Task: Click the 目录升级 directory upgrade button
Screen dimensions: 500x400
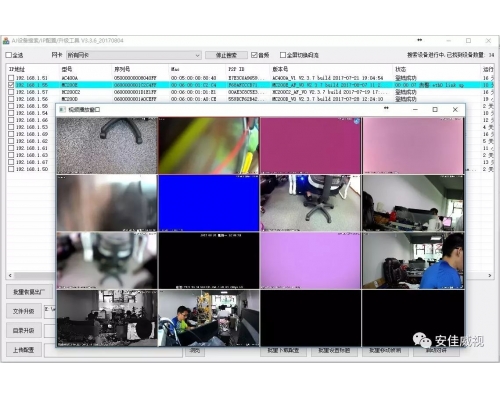Action: [24, 331]
